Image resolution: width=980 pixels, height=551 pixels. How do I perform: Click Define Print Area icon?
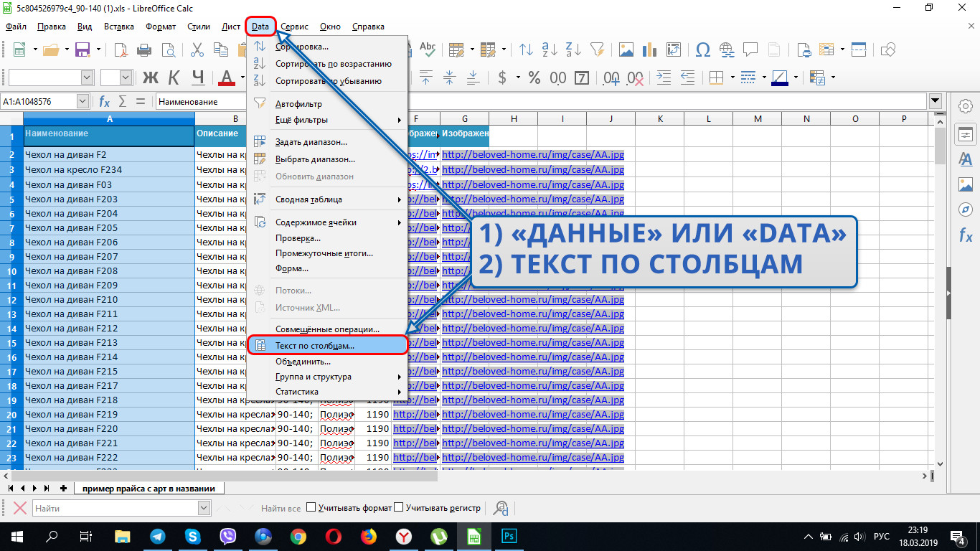coord(804,50)
